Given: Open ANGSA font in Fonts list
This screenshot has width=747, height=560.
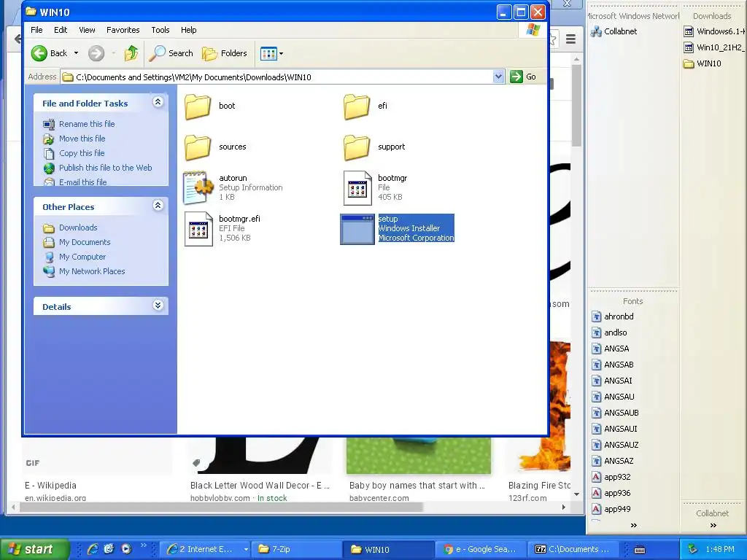Looking at the screenshot, I should pos(611,349).
